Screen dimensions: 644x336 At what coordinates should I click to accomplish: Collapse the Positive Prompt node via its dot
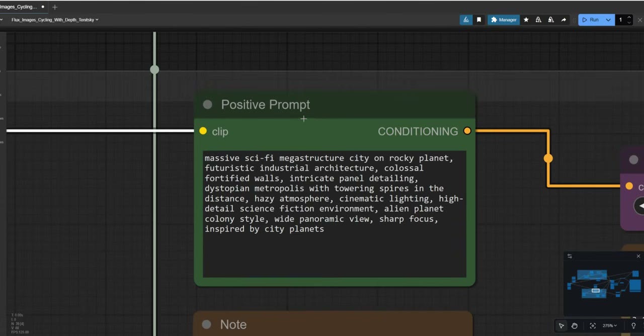[x=207, y=105]
